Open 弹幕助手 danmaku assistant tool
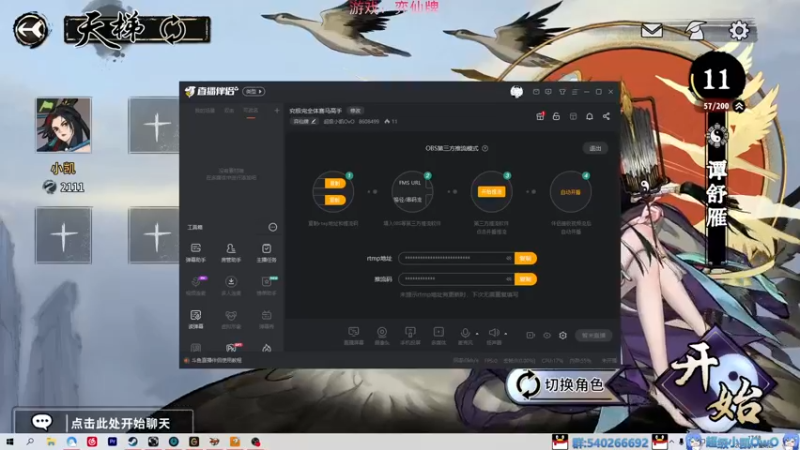800x450 pixels. point(196,253)
